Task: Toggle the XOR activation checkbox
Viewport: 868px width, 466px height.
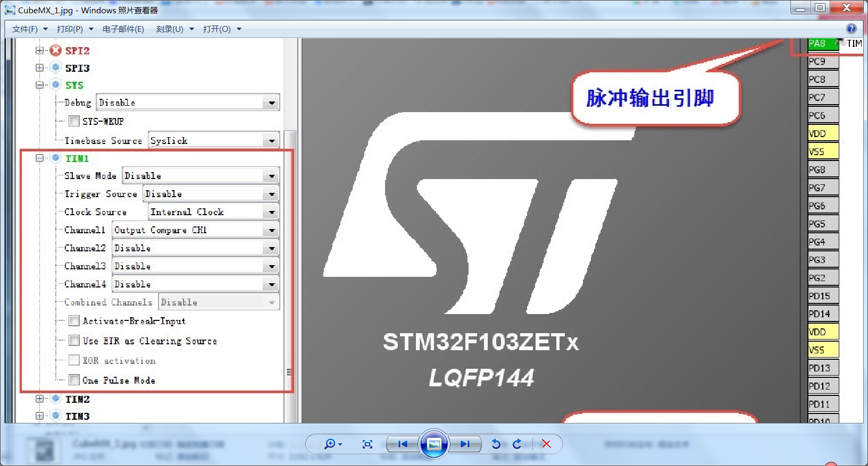Action: (74, 360)
